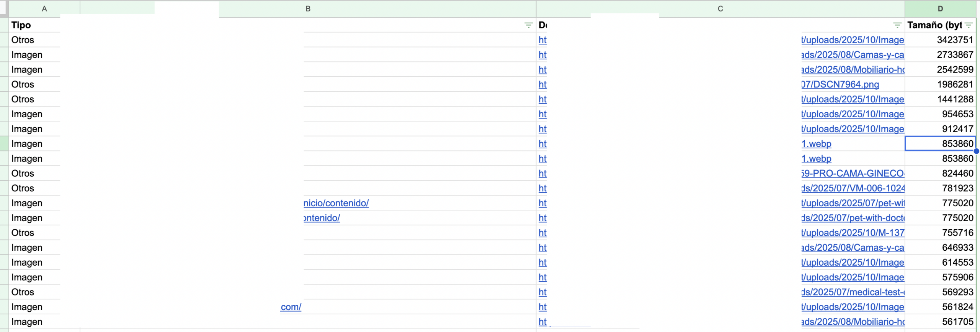Open the inicio/contenido/ link in column B
The width and height of the screenshot is (980, 332).
pyautogui.click(x=336, y=203)
